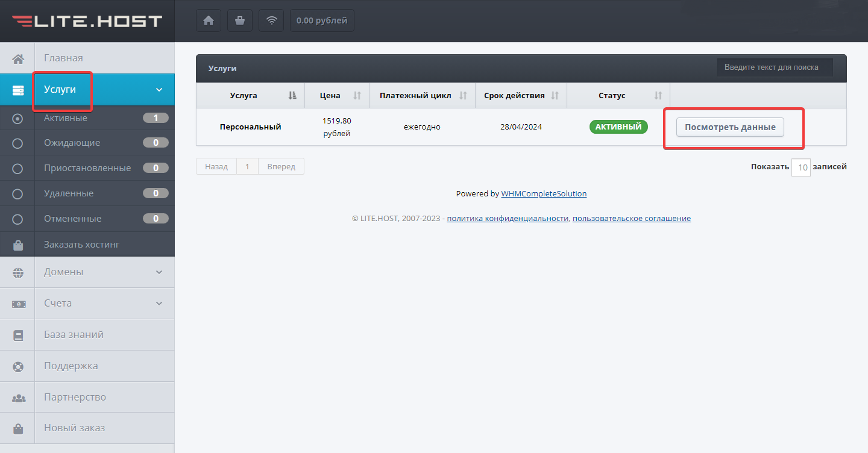Click the bag icon beside Новый заказ
Image resolution: width=868 pixels, height=453 pixels.
(x=18, y=429)
